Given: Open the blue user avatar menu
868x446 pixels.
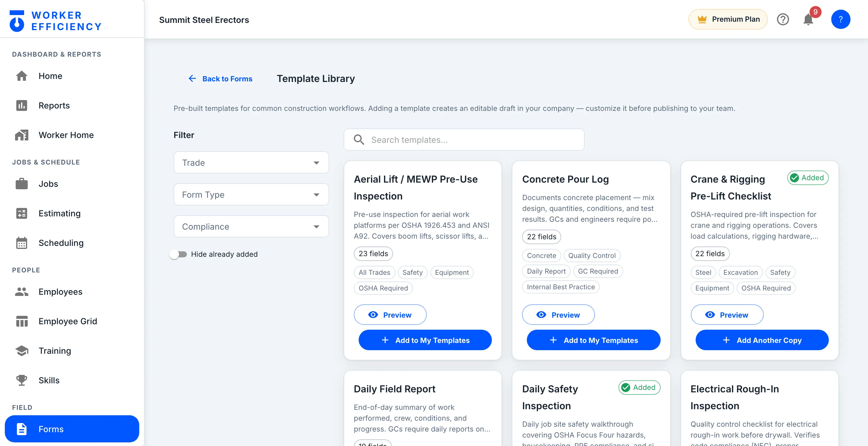Looking at the screenshot, I should pos(840,20).
